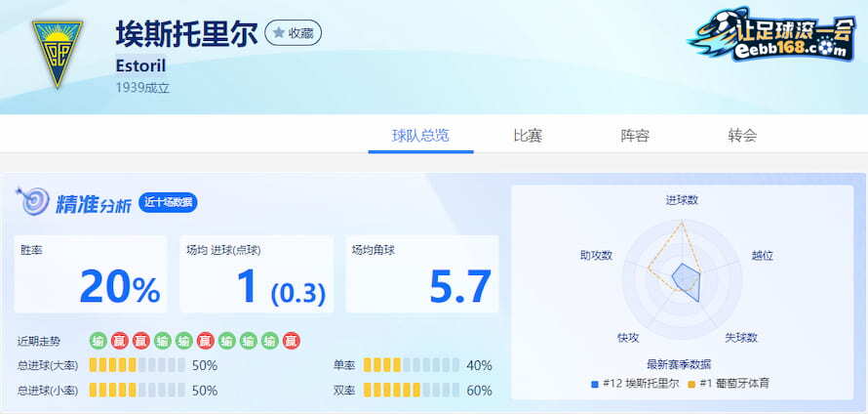Open the 比赛 tab
The height and width of the screenshot is (414, 868).
[528, 136]
